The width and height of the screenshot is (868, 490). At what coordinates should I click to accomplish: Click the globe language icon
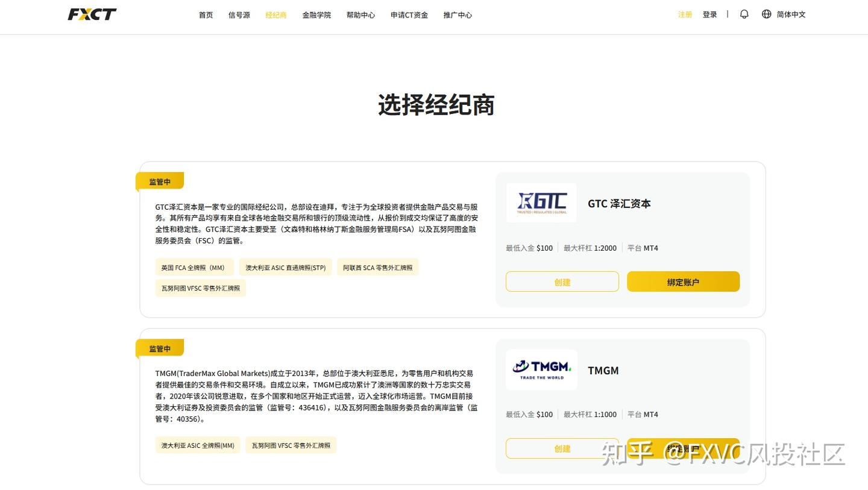click(767, 14)
